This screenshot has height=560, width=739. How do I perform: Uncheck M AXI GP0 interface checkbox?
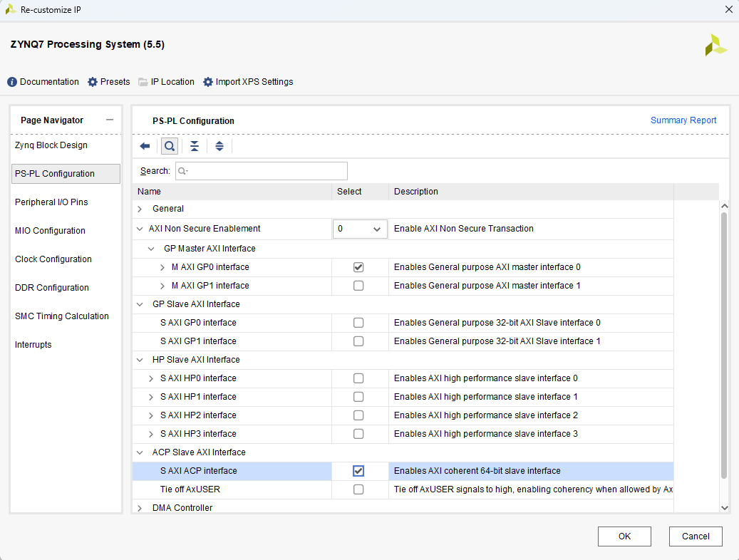358,267
